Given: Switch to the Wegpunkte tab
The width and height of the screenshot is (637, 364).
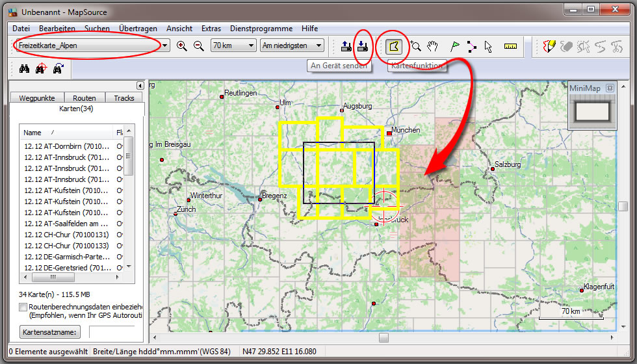Looking at the screenshot, I should click(x=37, y=98).
